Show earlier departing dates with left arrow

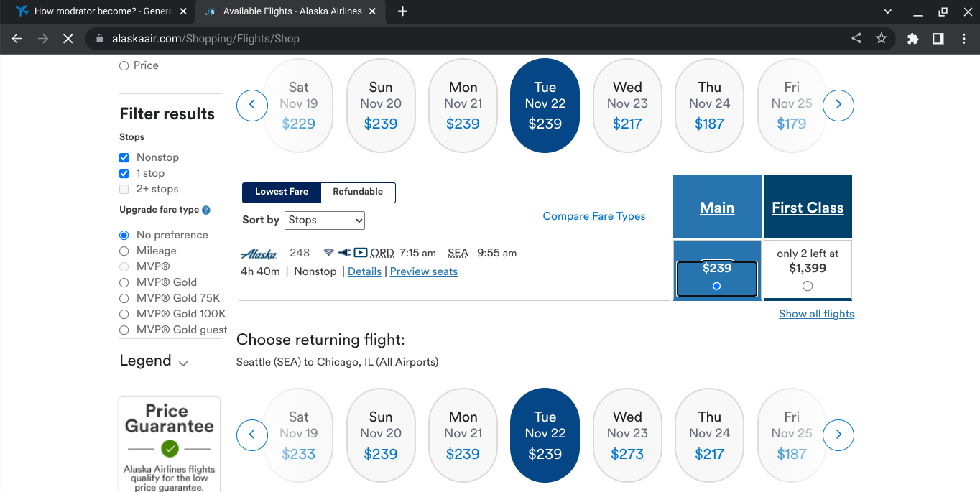pos(252,105)
